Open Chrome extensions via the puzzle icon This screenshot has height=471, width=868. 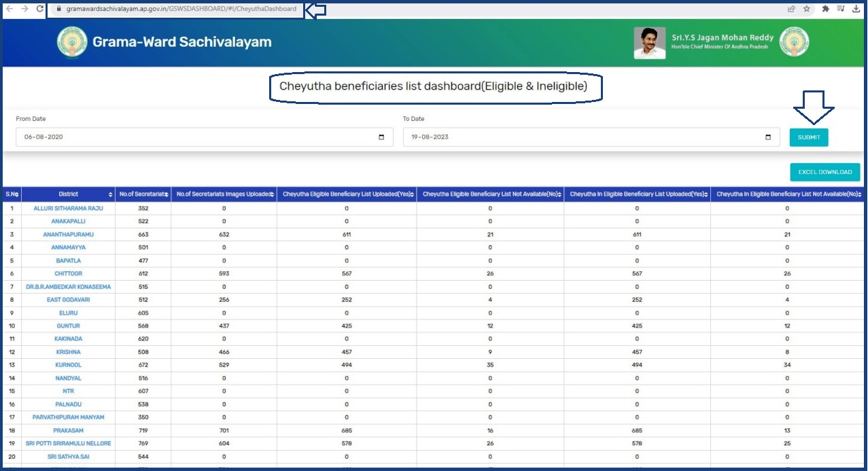click(x=826, y=9)
